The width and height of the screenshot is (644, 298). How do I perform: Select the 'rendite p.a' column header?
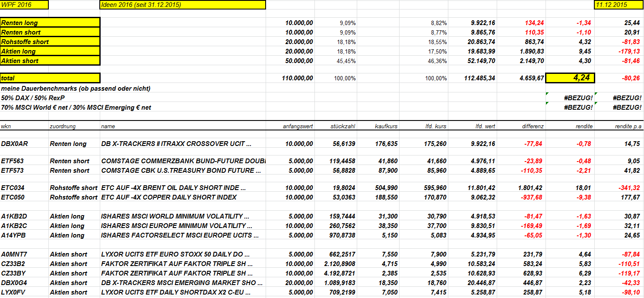pyautogui.click(x=628, y=127)
